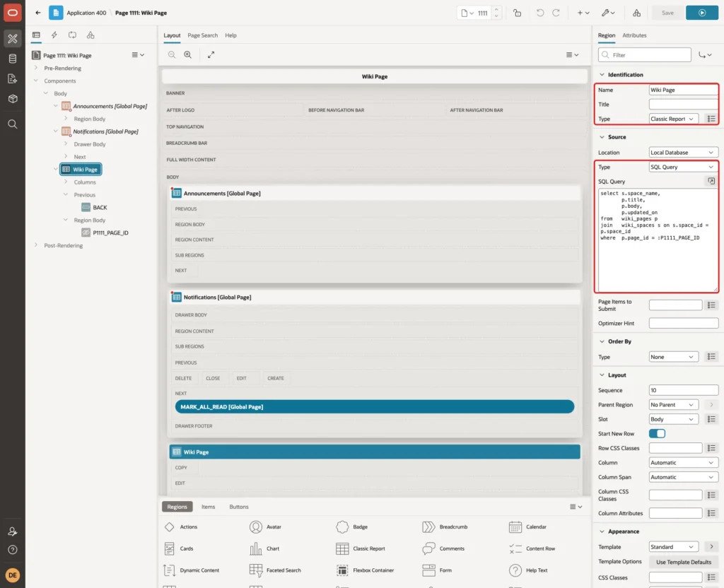Click Use Template Defaults button
This screenshot has width=724, height=588.
coord(684,562)
